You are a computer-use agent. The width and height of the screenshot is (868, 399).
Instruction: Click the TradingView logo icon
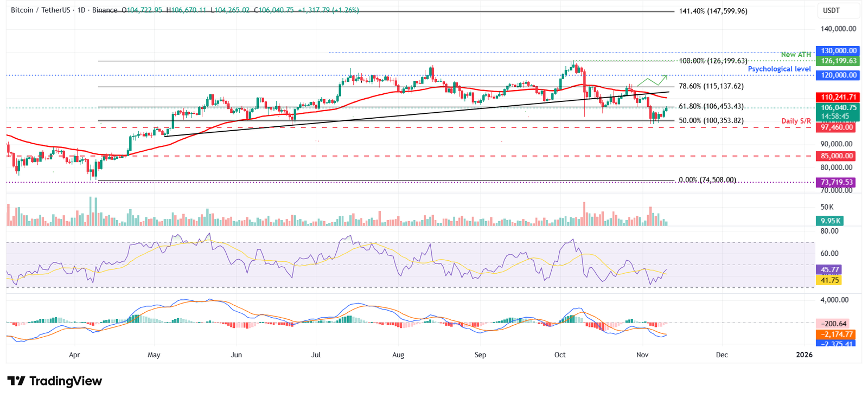click(x=16, y=381)
